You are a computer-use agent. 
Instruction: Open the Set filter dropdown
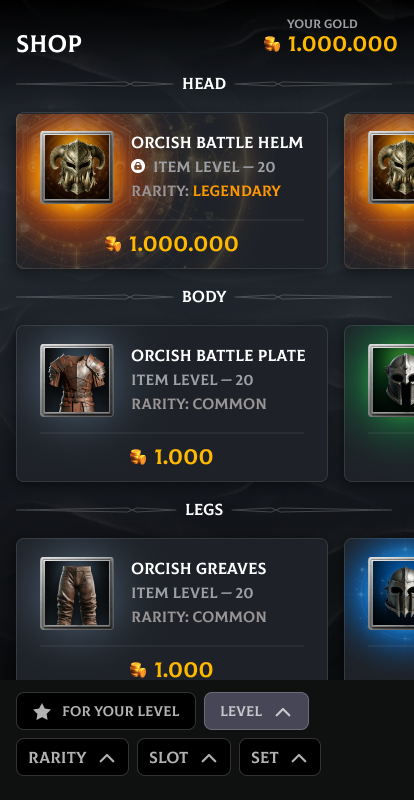tap(280, 757)
